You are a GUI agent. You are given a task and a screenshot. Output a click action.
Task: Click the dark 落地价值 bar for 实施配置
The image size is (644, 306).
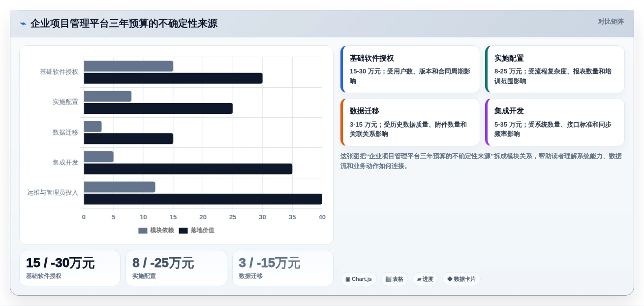[x=158, y=108]
